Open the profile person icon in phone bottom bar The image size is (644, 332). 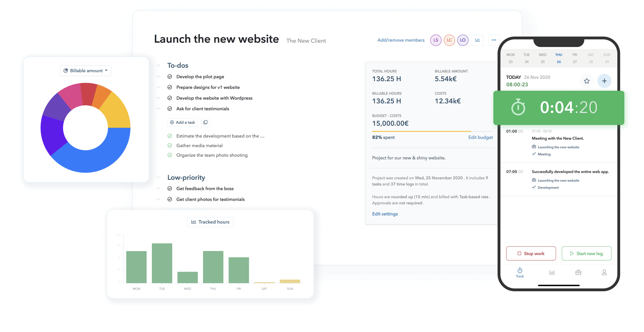(604, 272)
